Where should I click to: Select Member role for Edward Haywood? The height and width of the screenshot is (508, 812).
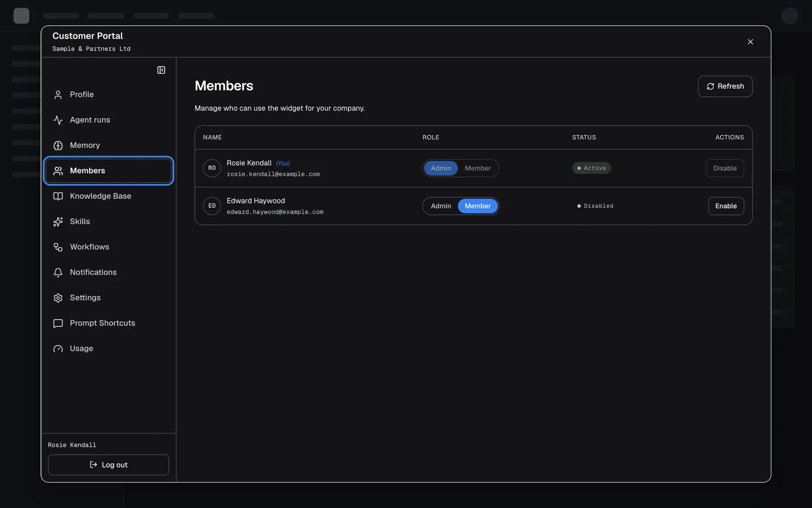478,206
